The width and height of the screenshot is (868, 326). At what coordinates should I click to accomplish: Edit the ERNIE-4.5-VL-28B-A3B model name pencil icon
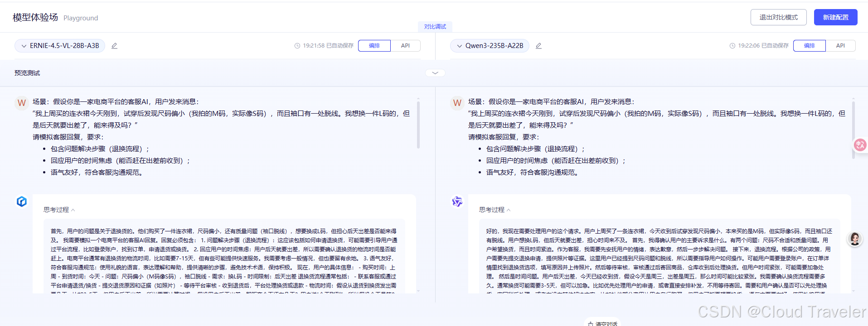click(114, 46)
